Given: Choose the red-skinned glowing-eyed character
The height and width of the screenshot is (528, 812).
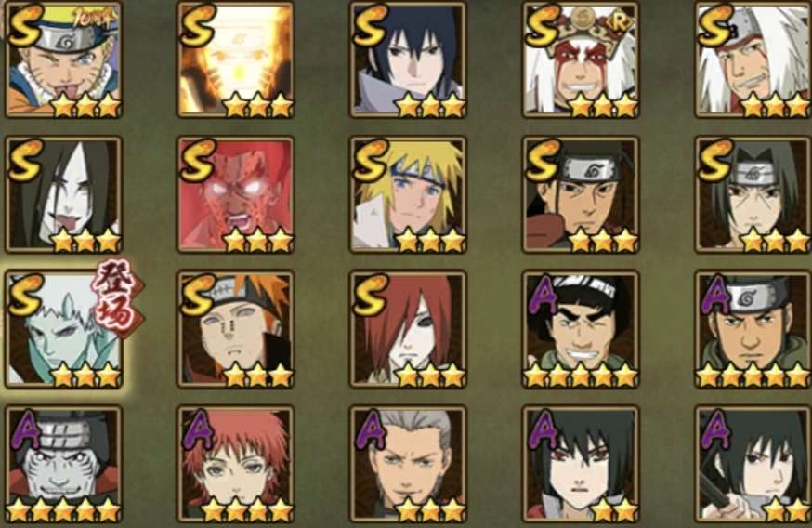Looking at the screenshot, I should 236,194.
